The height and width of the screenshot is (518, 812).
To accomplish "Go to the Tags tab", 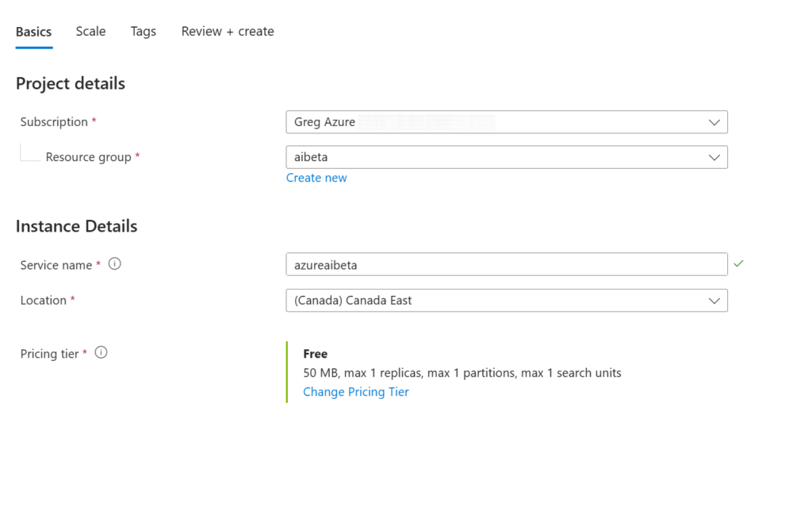I will click(144, 32).
